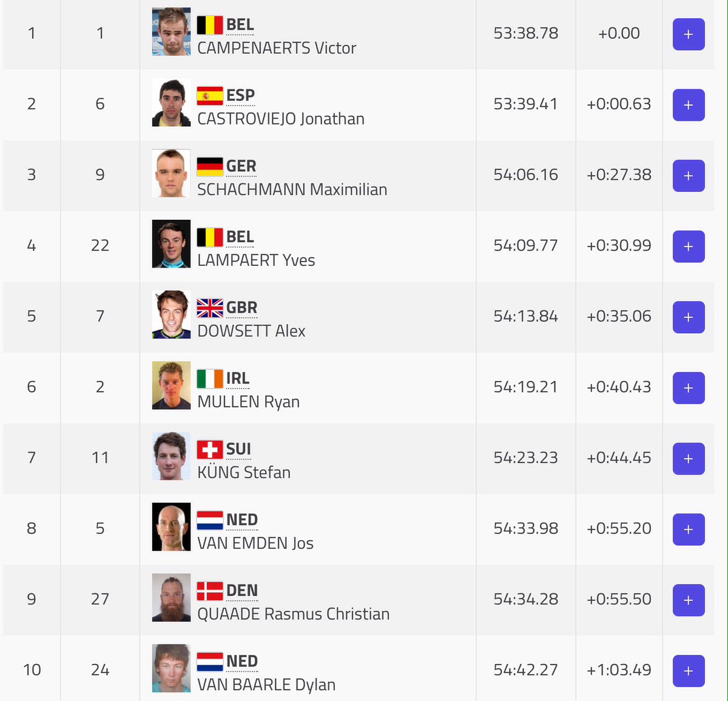The image size is (728, 701).
Task: Click plus icon for Quaade Rasmus Christian
Action: (x=689, y=600)
